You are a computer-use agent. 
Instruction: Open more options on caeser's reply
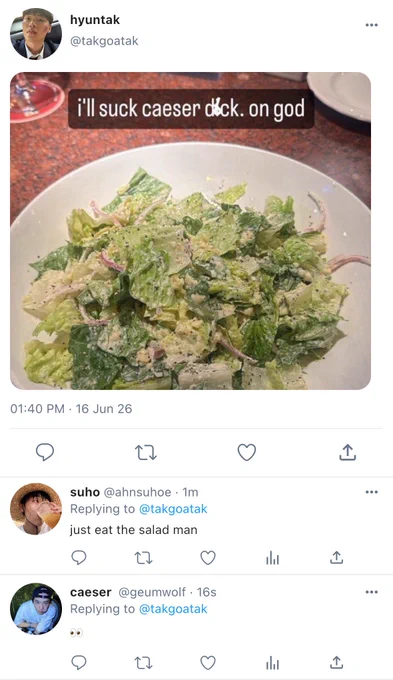pos(372,592)
